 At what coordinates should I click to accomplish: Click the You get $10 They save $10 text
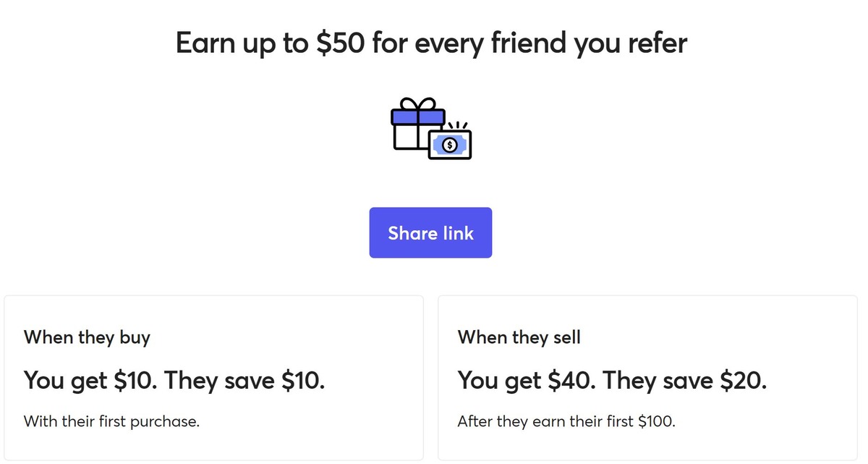coord(175,380)
